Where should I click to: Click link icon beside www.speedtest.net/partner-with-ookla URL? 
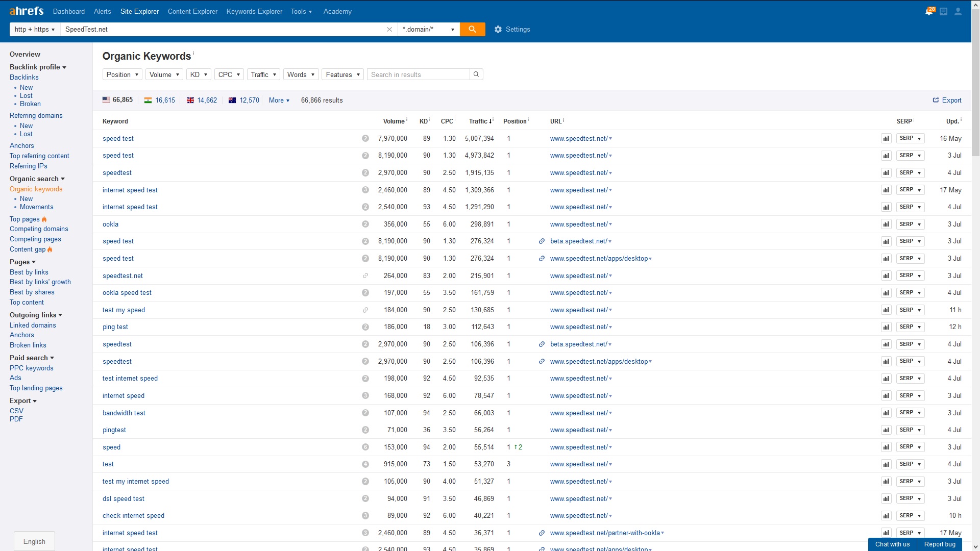click(542, 533)
